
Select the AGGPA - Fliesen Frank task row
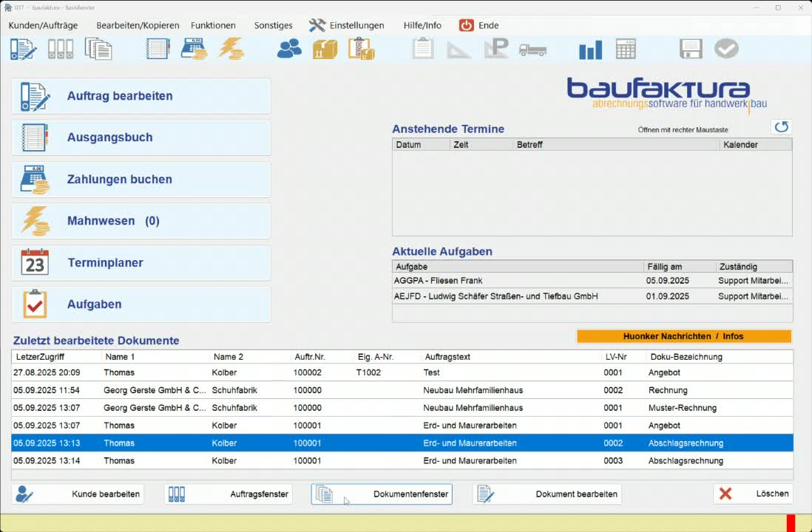click(x=592, y=281)
